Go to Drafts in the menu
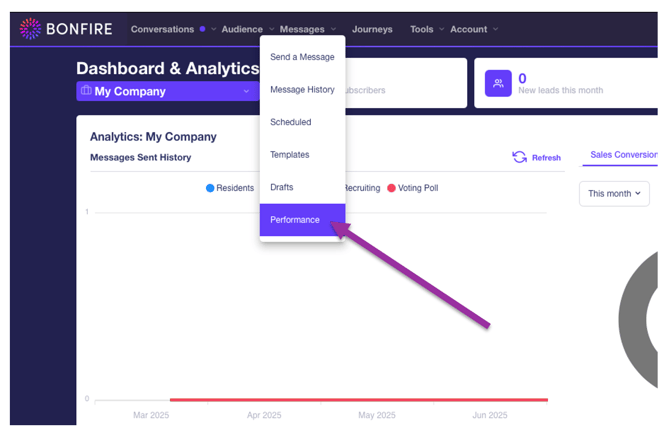The width and height of the screenshot is (670, 440). (x=282, y=187)
